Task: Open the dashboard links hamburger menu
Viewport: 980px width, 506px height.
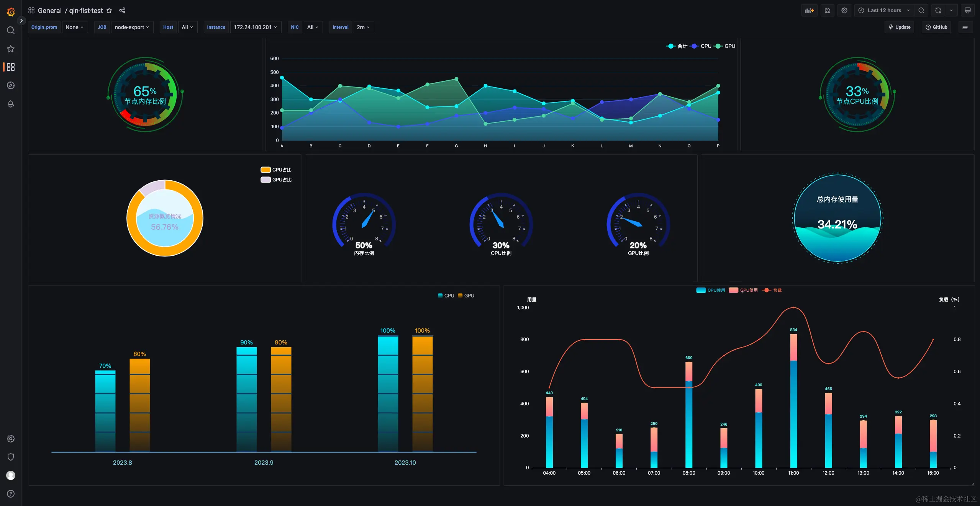Action: click(965, 27)
